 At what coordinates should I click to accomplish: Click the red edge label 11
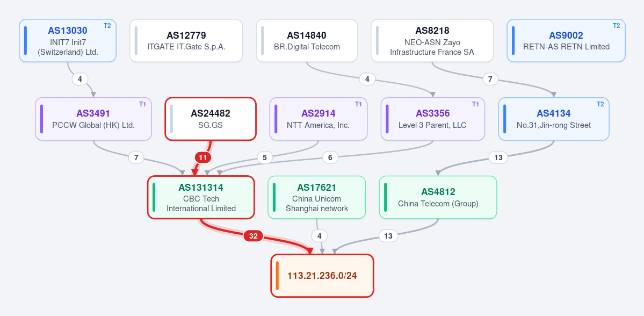click(202, 157)
